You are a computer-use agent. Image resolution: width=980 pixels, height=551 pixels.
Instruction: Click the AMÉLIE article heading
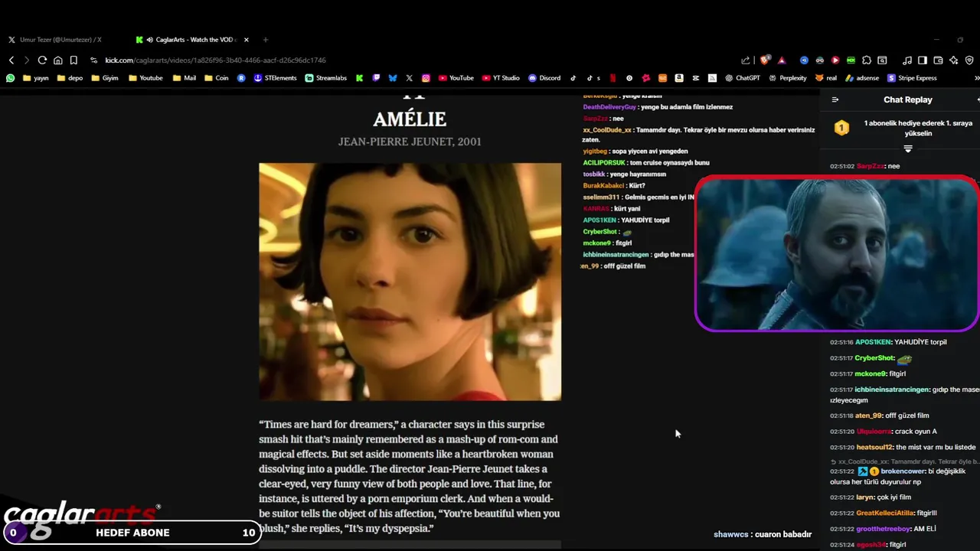coord(410,119)
